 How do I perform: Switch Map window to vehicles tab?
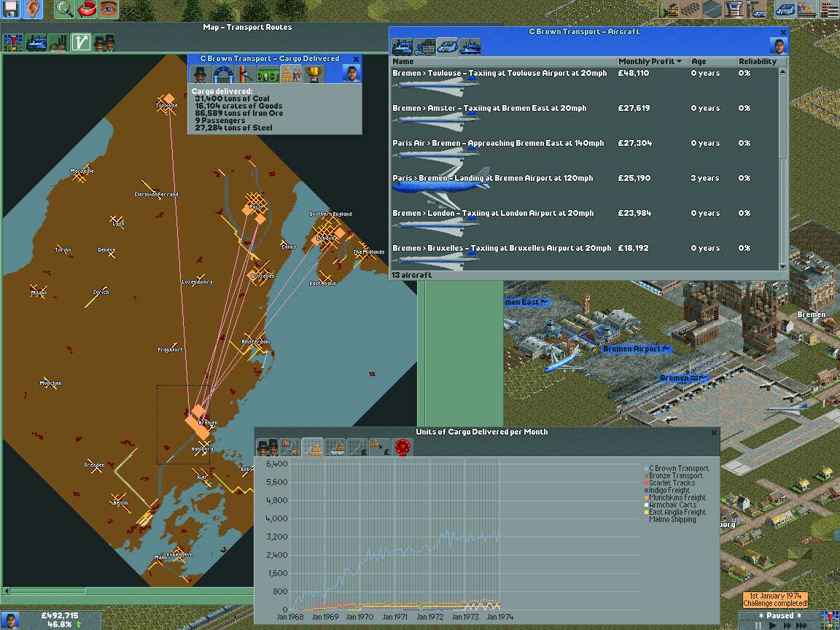tap(36, 43)
